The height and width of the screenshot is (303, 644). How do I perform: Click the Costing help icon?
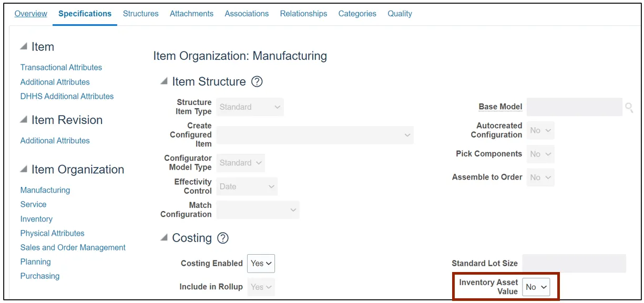click(223, 238)
